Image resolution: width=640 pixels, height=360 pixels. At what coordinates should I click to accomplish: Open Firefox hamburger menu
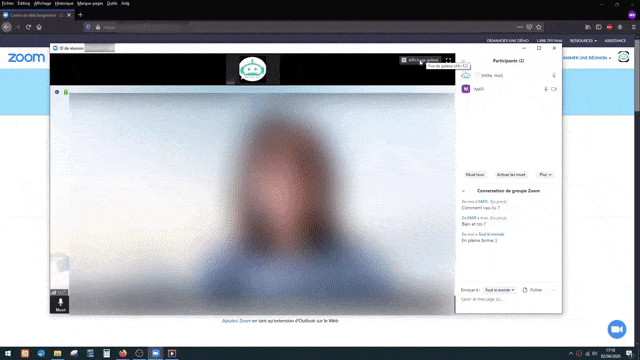click(633, 27)
